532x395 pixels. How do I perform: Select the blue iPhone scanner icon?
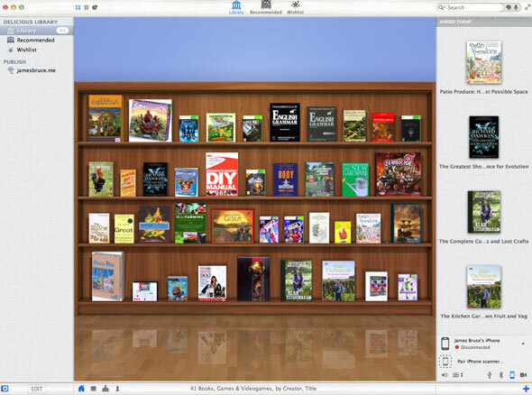point(512,374)
